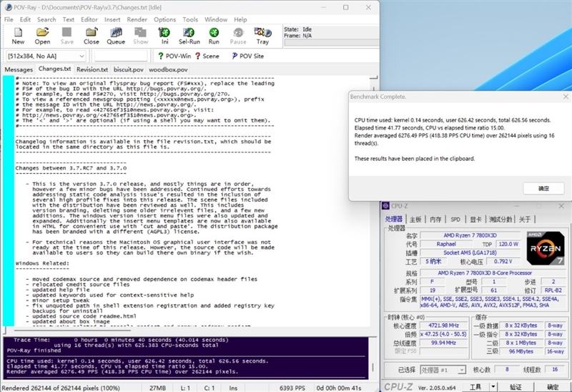Click the CPU-Z 确定 button

553,387
